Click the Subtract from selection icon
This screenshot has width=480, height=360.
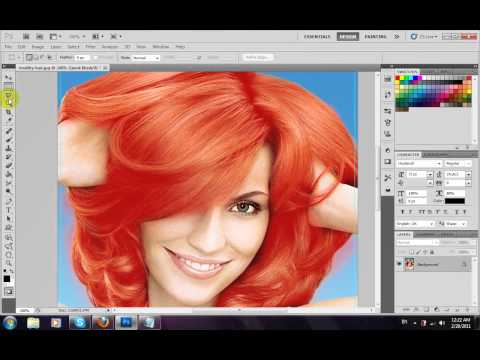point(42,57)
